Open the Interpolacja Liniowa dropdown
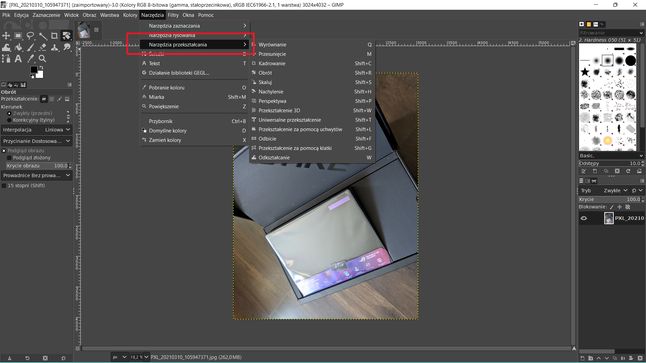 [37, 130]
